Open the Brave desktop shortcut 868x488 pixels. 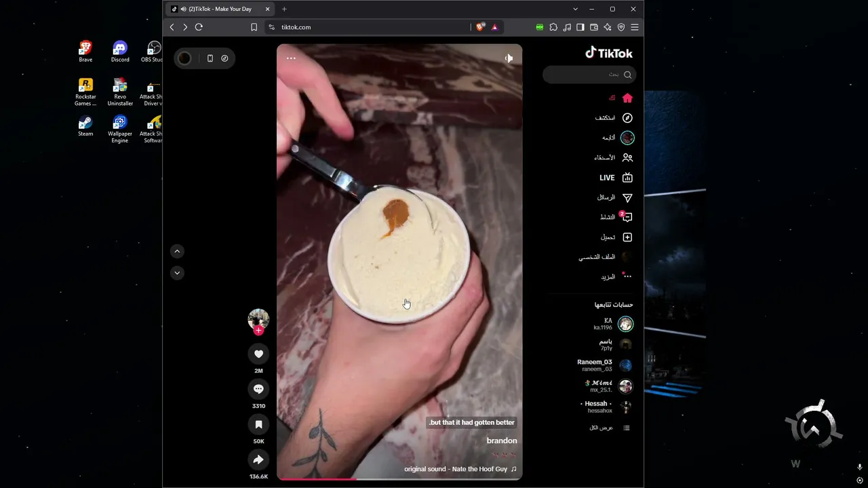pyautogui.click(x=85, y=52)
